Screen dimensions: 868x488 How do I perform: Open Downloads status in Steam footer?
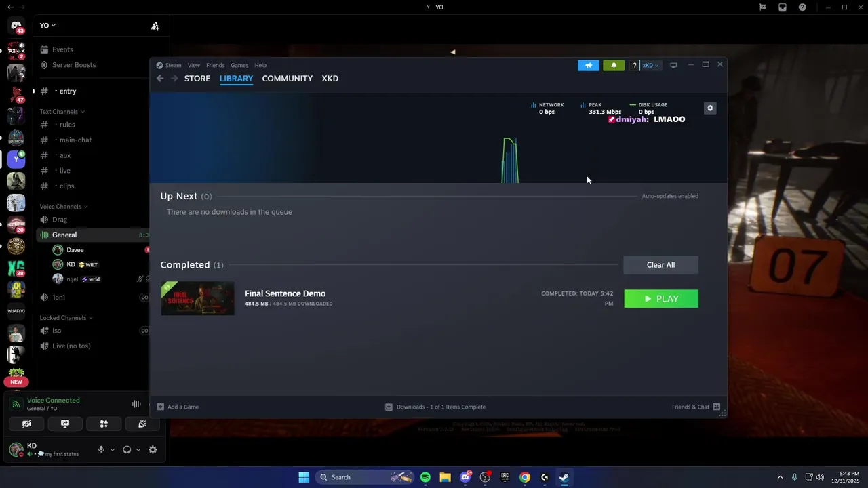point(435,407)
